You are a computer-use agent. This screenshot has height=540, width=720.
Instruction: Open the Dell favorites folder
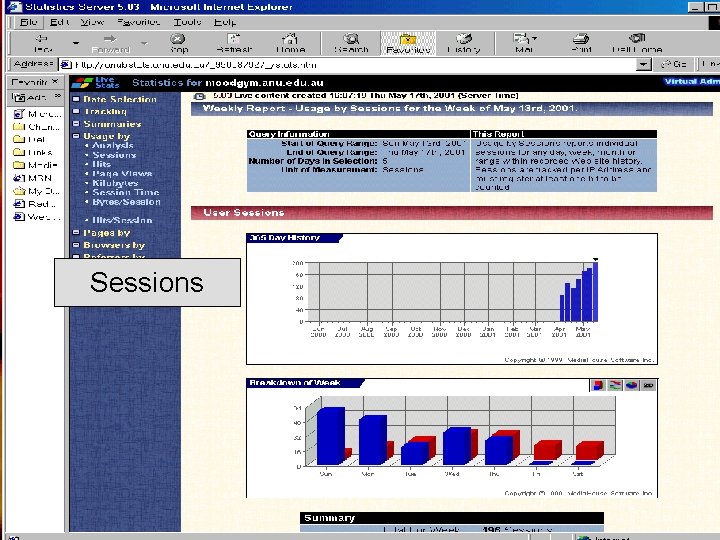point(29,139)
